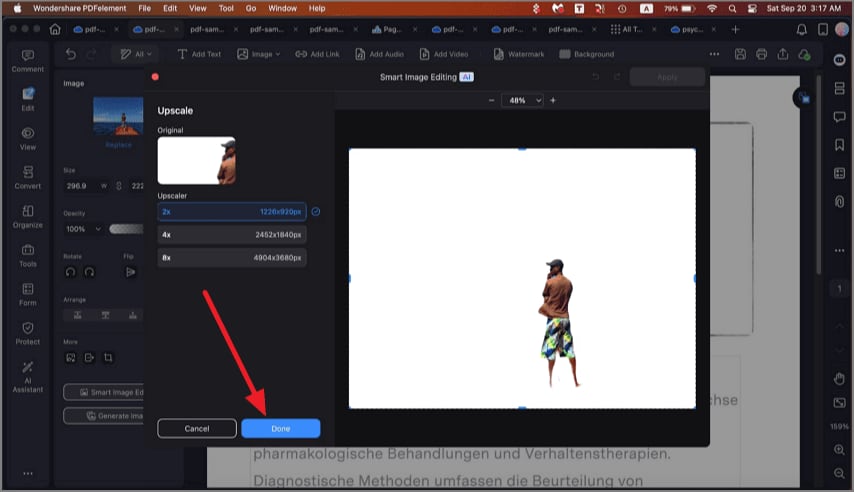Screen dimensions: 854x492
Task: Click the zoom in magnifier icon
Action: (x=839, y=450)
